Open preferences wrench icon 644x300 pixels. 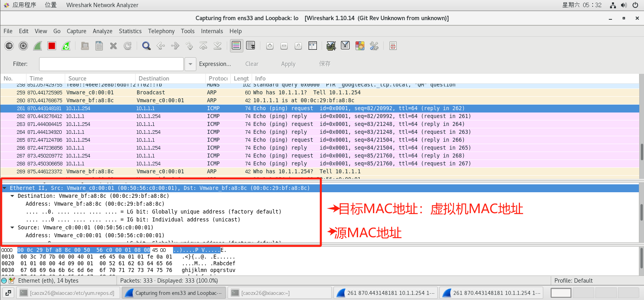[x=374, y=46]
